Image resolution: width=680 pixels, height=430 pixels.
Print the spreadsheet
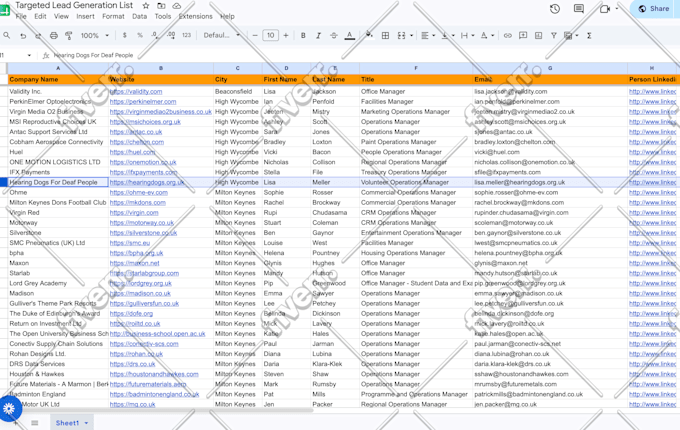tap(53, 36)
